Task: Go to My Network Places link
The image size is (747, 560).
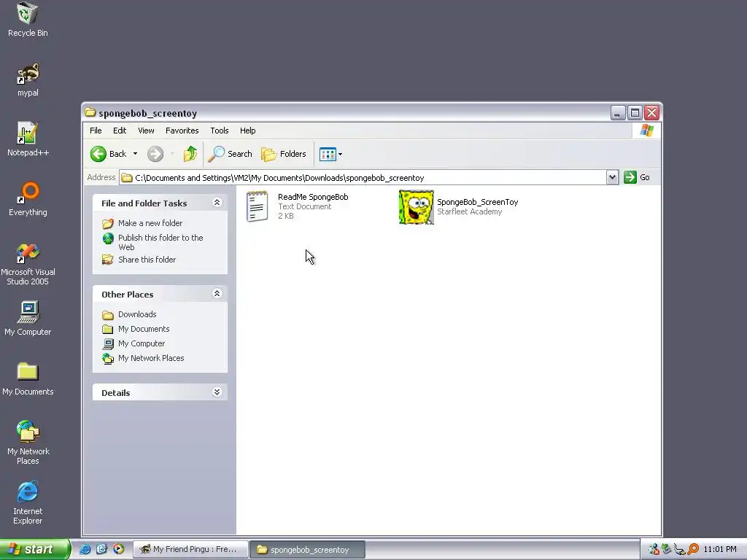Action: [151, 358]
